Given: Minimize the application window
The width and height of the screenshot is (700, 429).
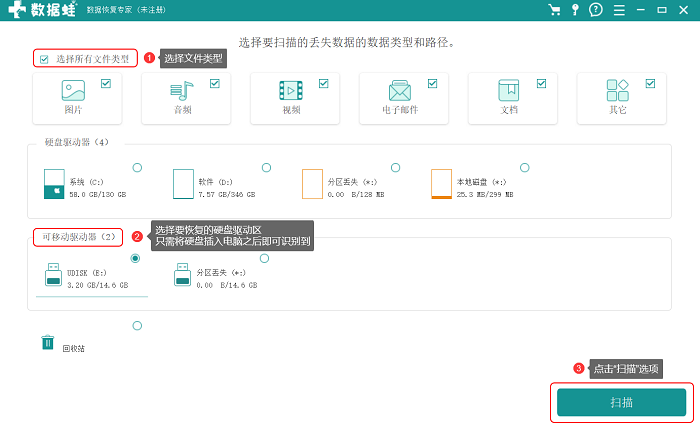Looking at the screenshot, I should click(641, 9).
